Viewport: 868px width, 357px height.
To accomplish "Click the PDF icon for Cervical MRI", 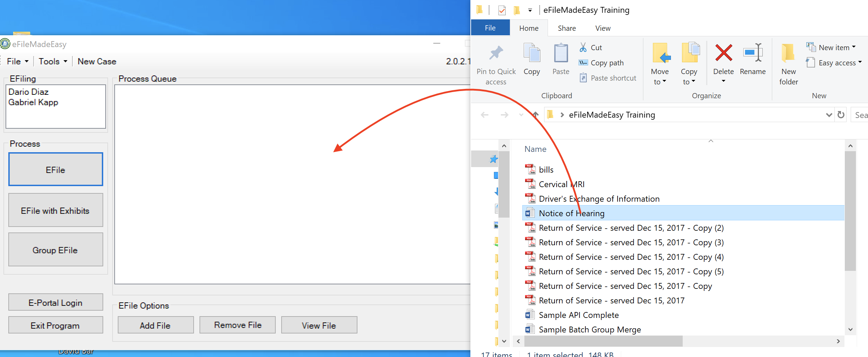I will coord(530,184).
